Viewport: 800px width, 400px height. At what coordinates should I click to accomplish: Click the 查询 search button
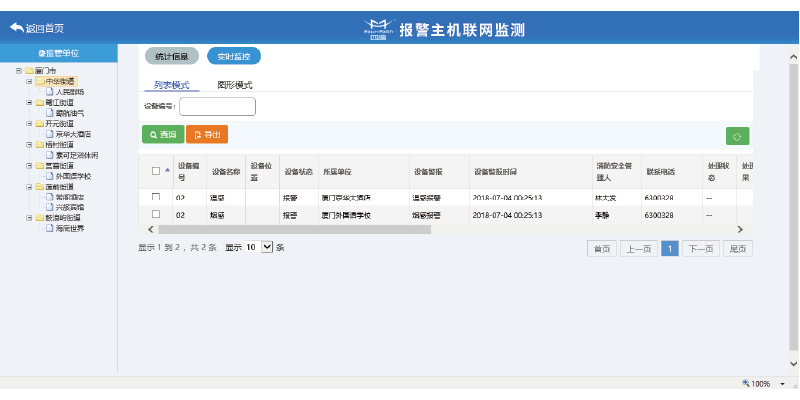(x=163, y=134)
